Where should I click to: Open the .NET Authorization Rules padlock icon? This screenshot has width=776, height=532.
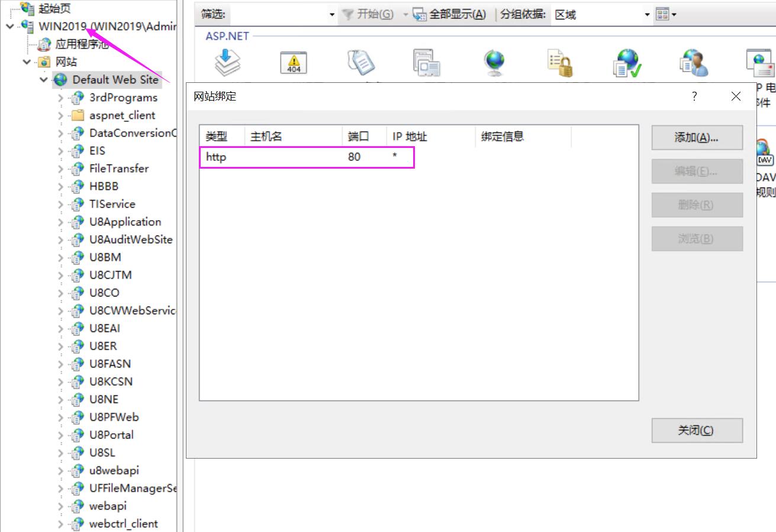coord(560,63)
